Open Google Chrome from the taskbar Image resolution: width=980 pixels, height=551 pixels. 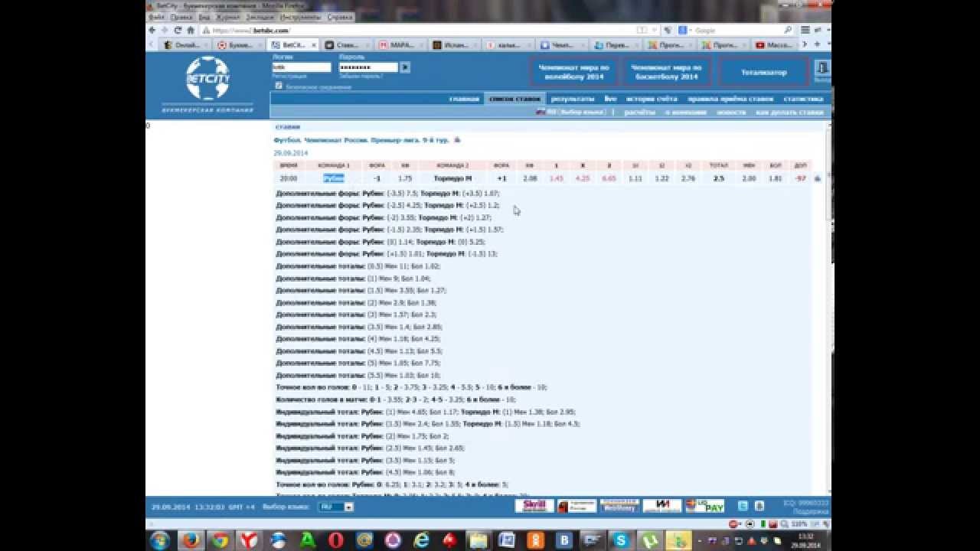(x=220, y=540)
